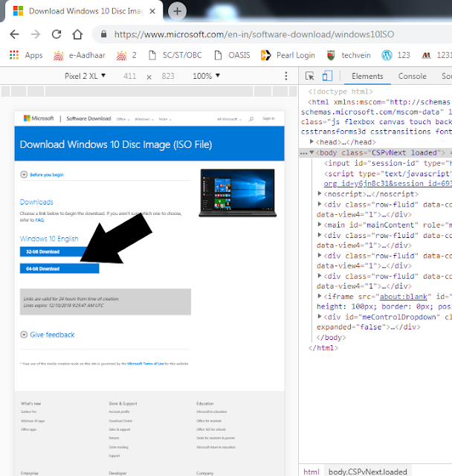Expand the head element node

click(311, 142)
